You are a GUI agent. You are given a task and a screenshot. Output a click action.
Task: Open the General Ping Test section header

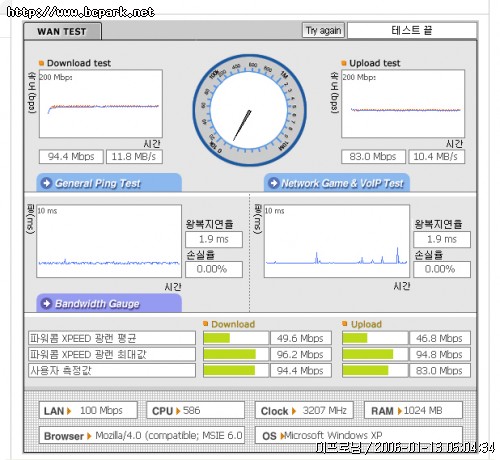109,183
